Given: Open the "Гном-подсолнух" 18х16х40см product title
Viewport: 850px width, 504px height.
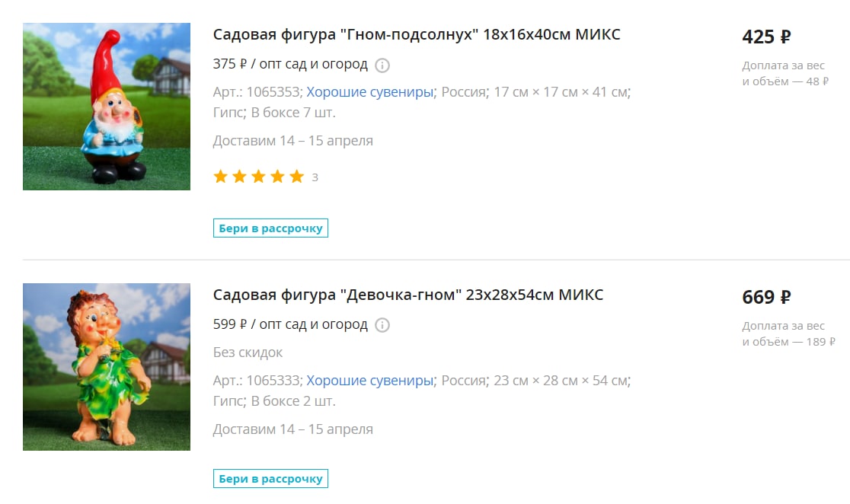Looking at the screenshot, I should [x=417, y=35].
